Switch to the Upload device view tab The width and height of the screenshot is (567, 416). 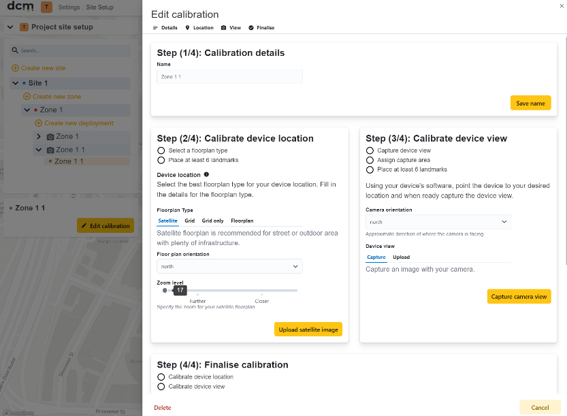click(x=401, y=257)
